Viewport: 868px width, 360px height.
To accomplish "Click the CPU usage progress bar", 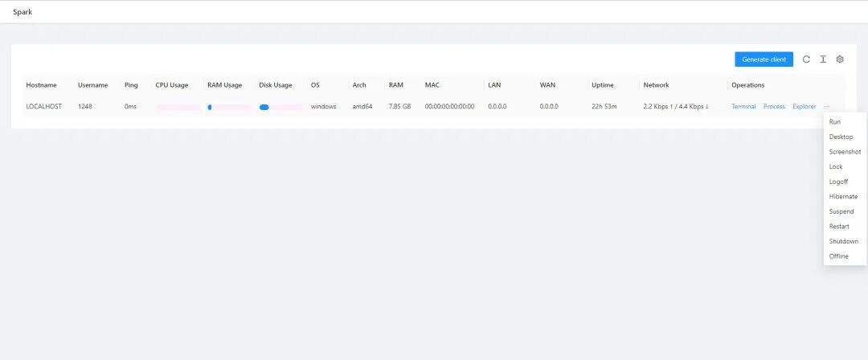I will tap(178, 108).
